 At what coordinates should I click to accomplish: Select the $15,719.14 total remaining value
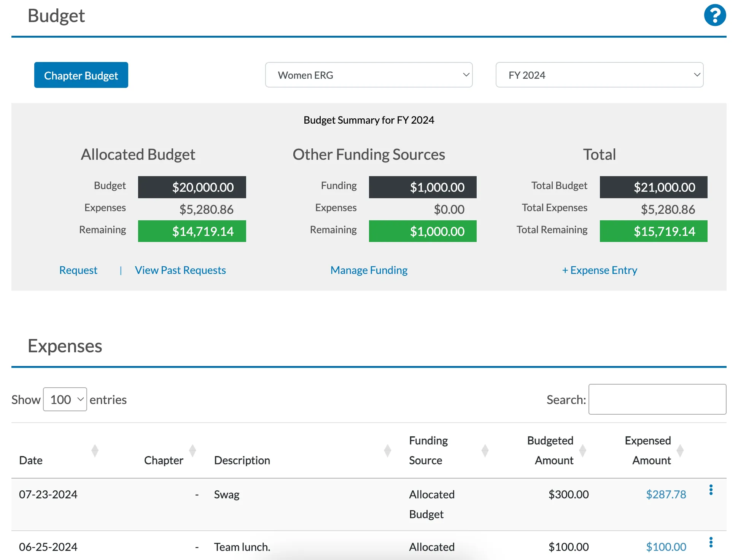tap(654, 231)
